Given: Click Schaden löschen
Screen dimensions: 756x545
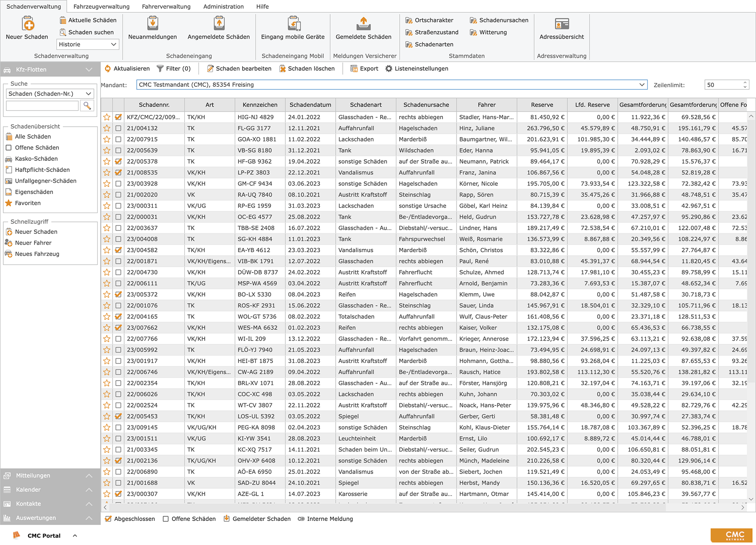Looking at the screenshot, I should click(307, 69).
